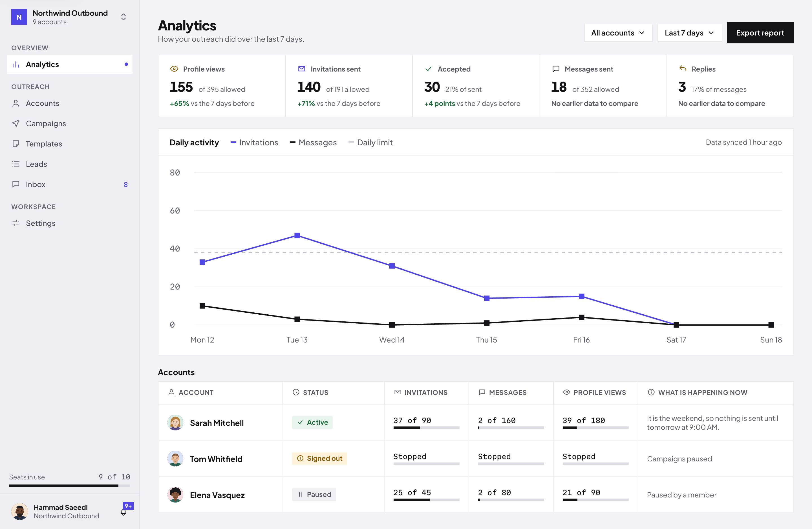Click the info icon in What Is Happening Now header
Screen dimensions: 812x529
pyautogui.click(x=651, y=392)
